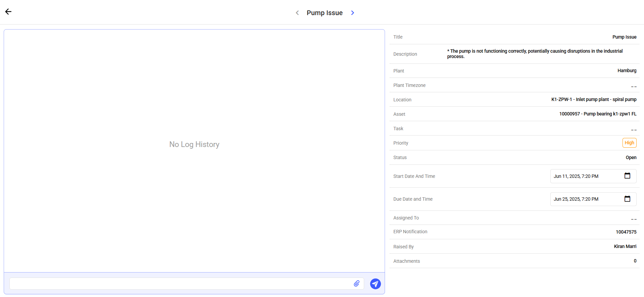This screenshot has width=644, height=297.
Task: Send message with paper plane button
Action: (375, 284)
